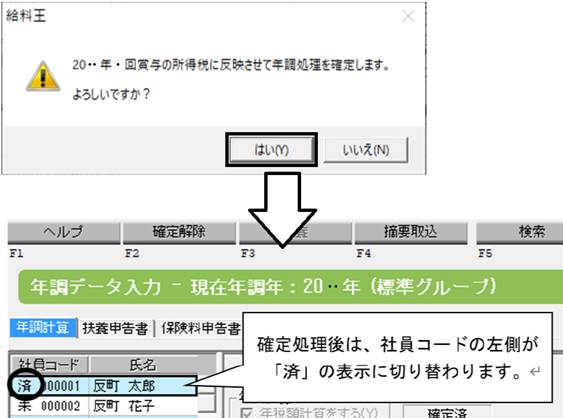Switch to the 保険料申告書 tab
Screen dimensions: 563x418
[200, 328]
